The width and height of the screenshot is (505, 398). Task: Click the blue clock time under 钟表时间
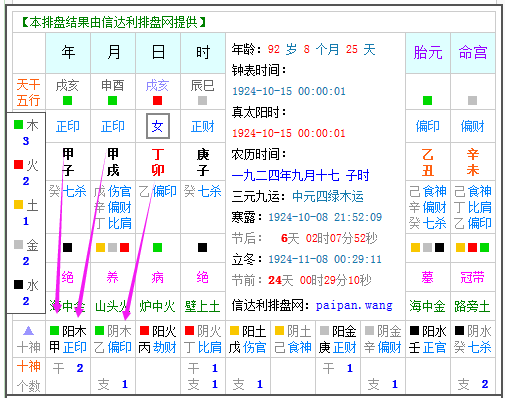(x=289, y=91)
